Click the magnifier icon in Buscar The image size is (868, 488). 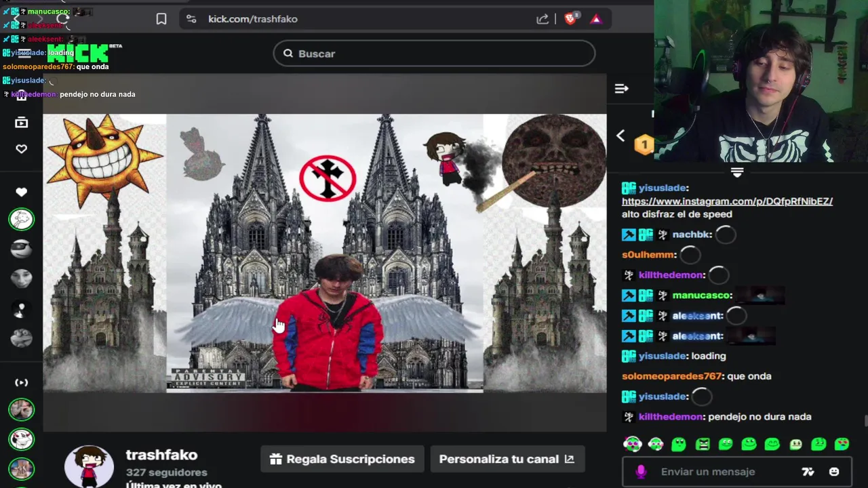pyautogui.click(x=288, y=54)
